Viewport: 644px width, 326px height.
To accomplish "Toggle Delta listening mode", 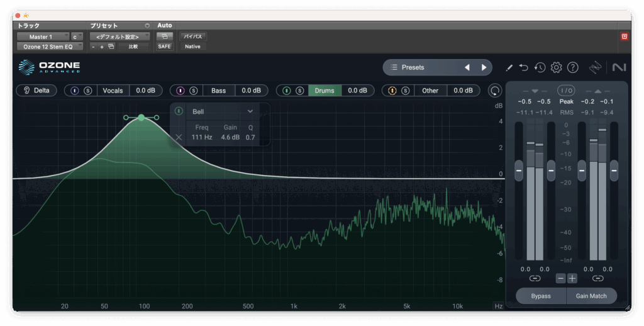I will coord(36,91).
